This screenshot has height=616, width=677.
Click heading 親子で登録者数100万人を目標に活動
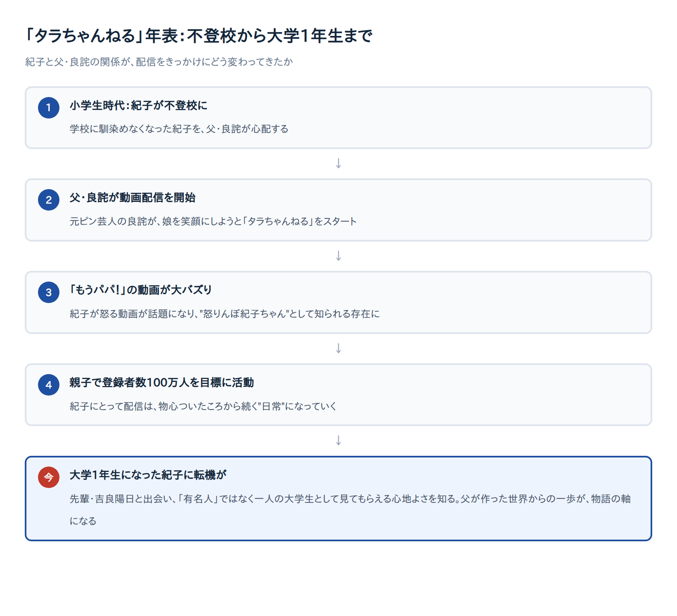coord(162,383)
